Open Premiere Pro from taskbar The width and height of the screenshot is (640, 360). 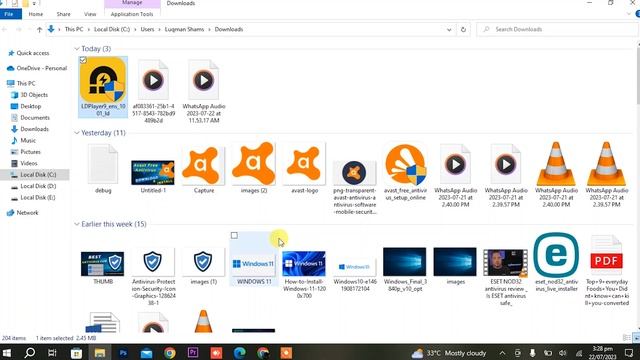(193, 353)
